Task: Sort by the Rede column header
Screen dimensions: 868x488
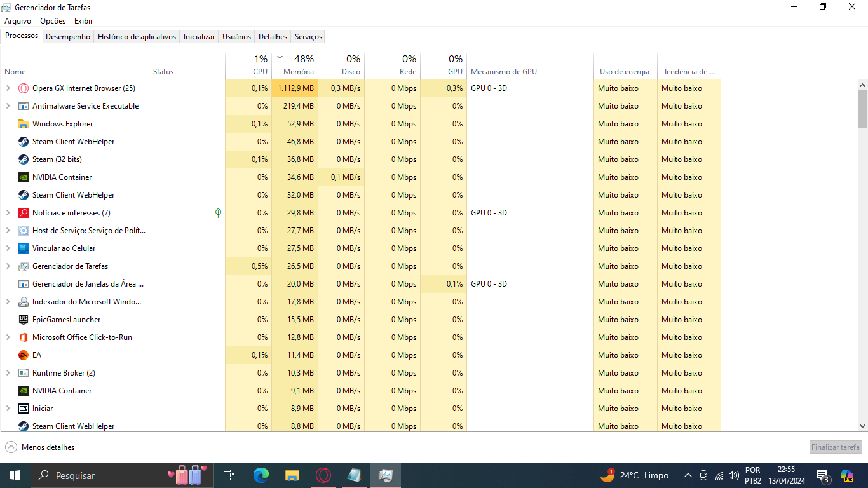Action: 393,65
